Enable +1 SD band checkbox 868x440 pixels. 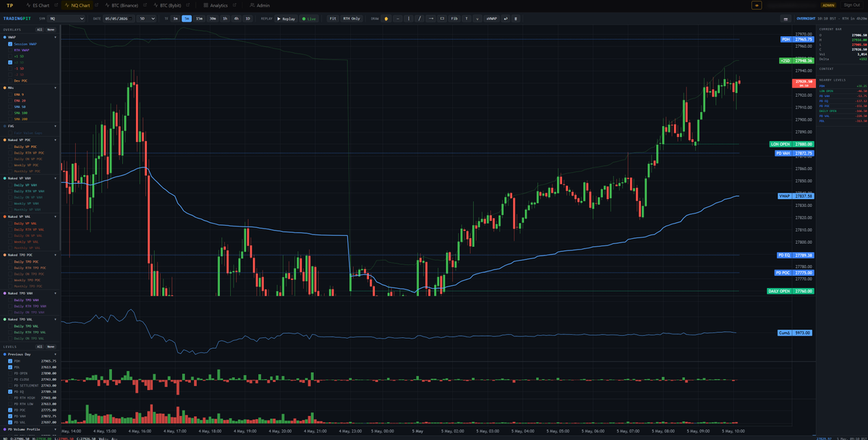(10, 56)
